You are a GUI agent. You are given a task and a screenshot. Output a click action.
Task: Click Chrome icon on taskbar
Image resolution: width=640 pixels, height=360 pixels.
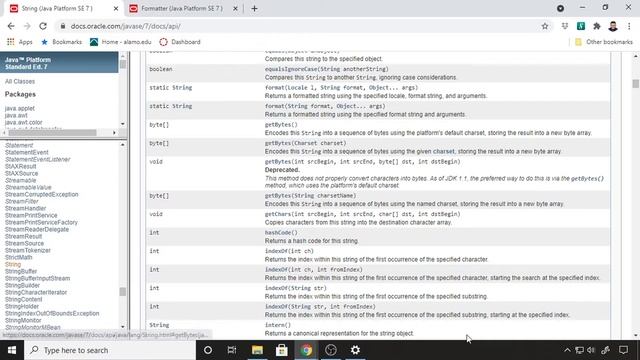point(306,350)
